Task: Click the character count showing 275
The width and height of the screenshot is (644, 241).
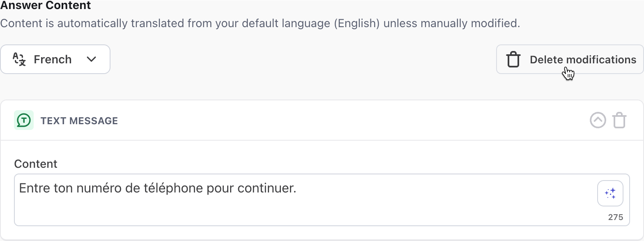Action: [617, 217]
